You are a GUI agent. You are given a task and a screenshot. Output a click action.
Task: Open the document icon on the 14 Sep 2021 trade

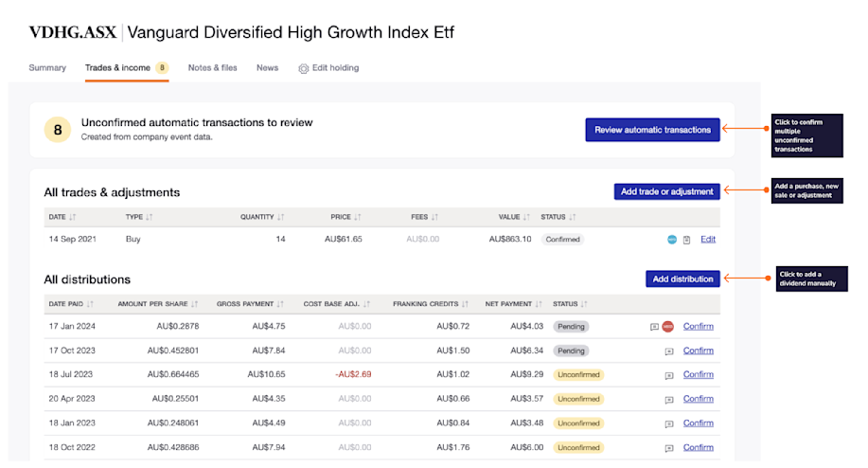686,240
